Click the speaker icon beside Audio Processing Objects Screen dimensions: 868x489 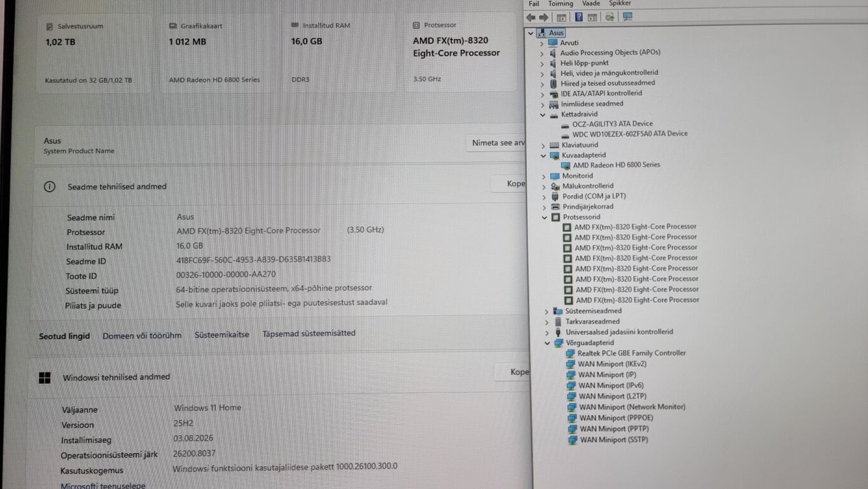pos(552,53)
